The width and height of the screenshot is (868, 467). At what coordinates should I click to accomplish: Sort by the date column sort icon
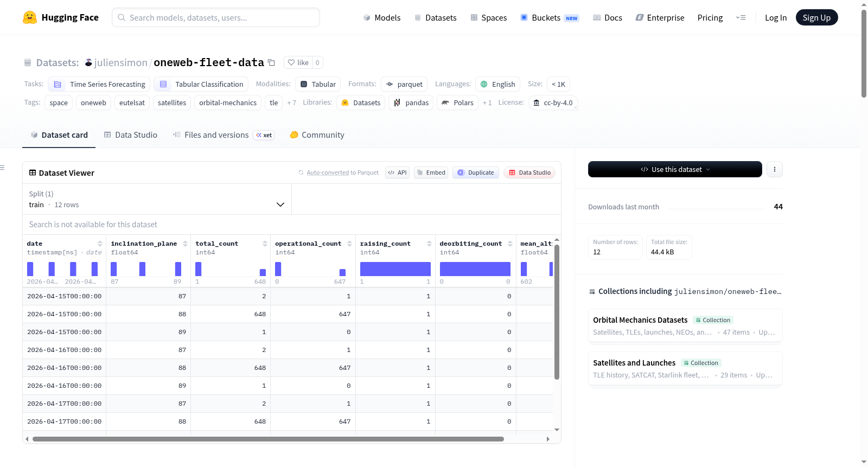tap(100, 244)
